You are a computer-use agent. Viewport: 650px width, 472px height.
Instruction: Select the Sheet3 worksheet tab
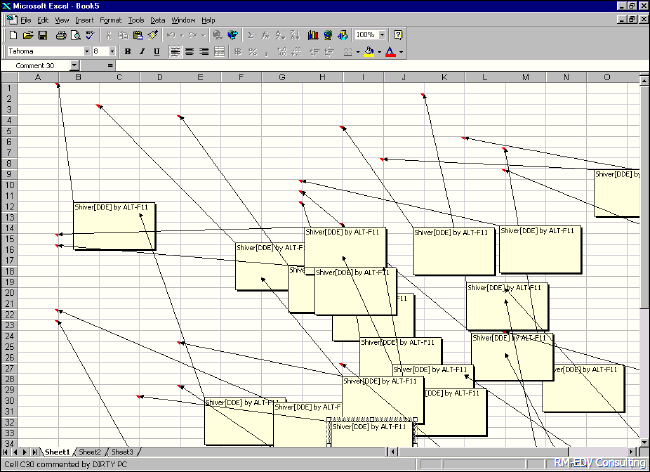point(122,453)
